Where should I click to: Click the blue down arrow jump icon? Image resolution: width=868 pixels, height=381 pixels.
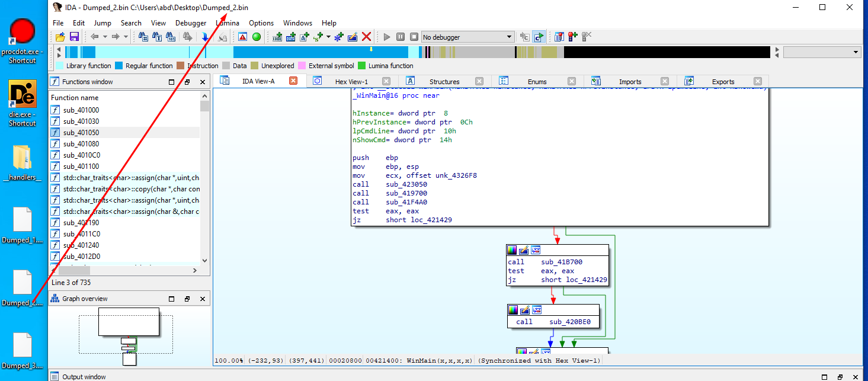tap(205, 37)
